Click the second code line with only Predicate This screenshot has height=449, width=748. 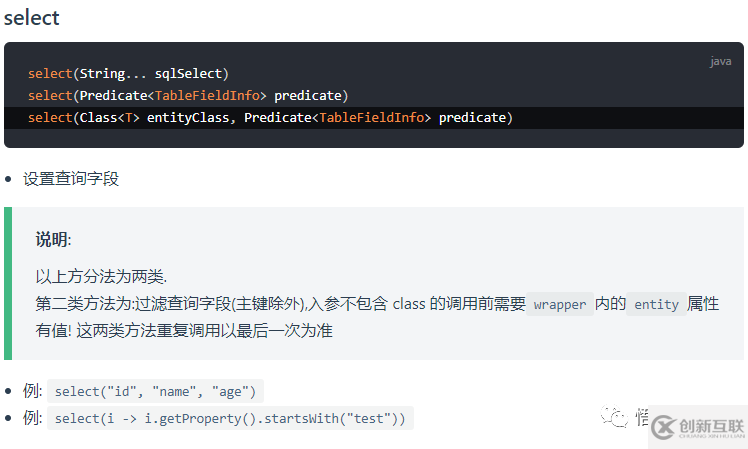188,96
